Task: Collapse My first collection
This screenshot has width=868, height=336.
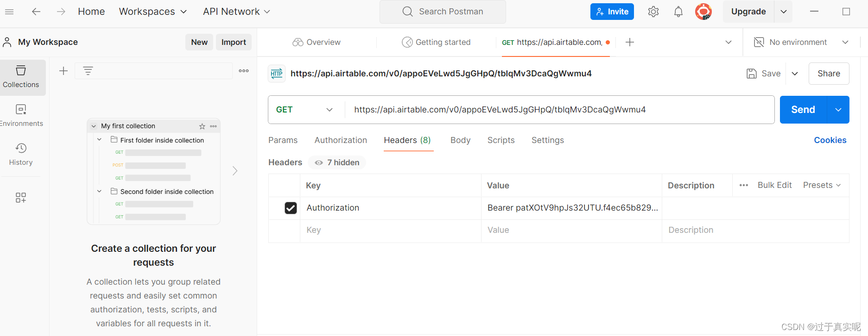Action: point(94,126)
